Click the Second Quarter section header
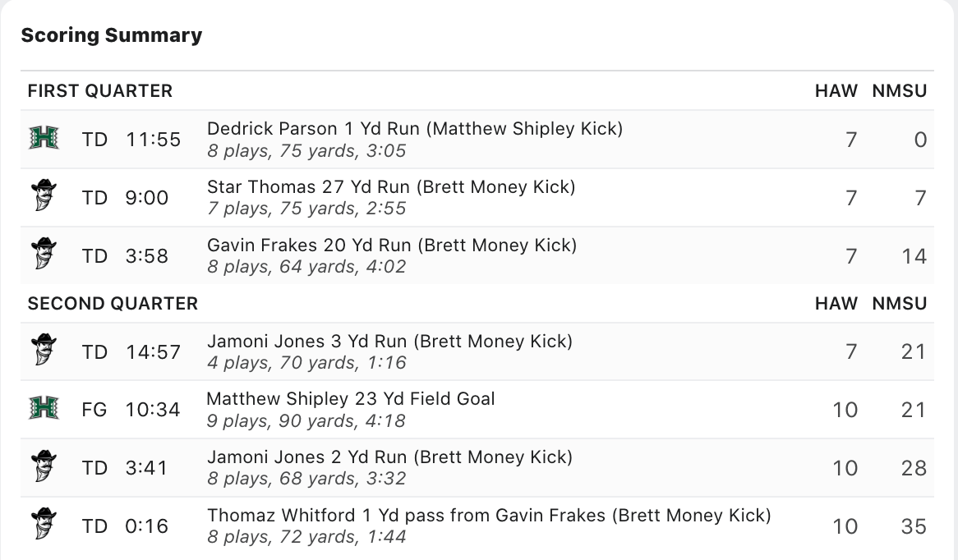The image size is (958, 560). coord(113,304)
